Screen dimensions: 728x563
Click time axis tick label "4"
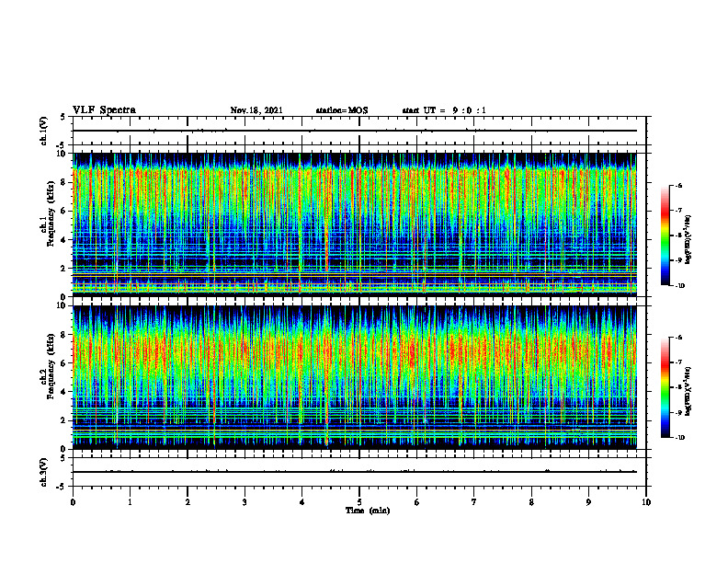click(x=301, y=502)
